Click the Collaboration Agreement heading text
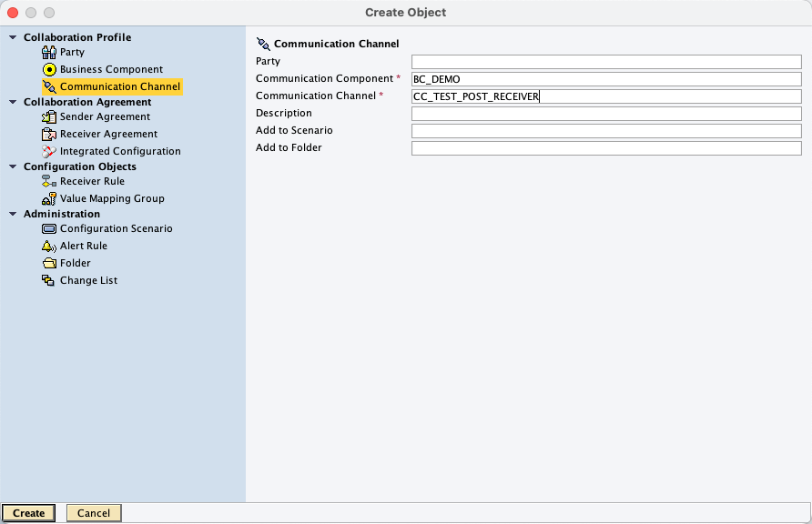Image resolution: width=812 pixels, height=524 pixels. pyautogui.click(x=87, y=102)
